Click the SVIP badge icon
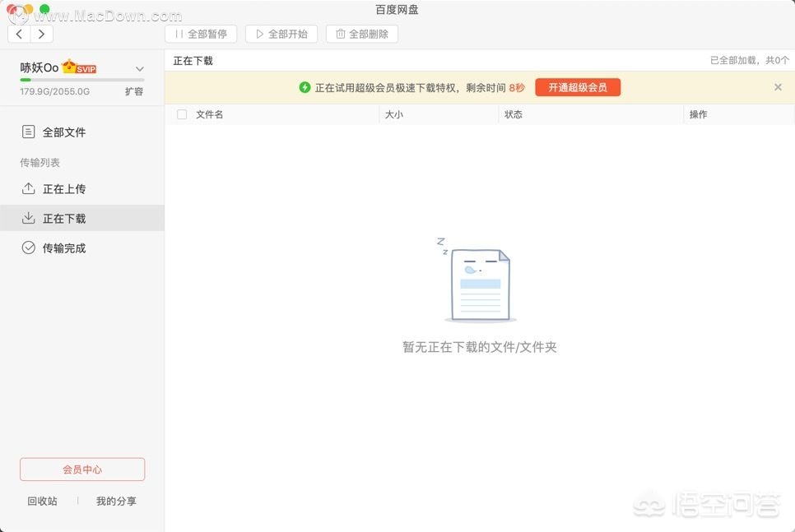The width and height of the screenshot is (795, 532). point(80,68)
